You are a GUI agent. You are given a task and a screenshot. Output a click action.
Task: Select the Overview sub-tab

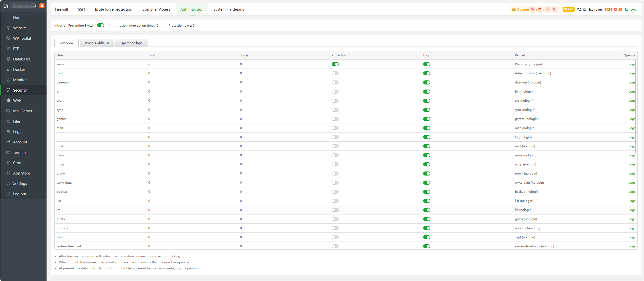click(67, 43)
